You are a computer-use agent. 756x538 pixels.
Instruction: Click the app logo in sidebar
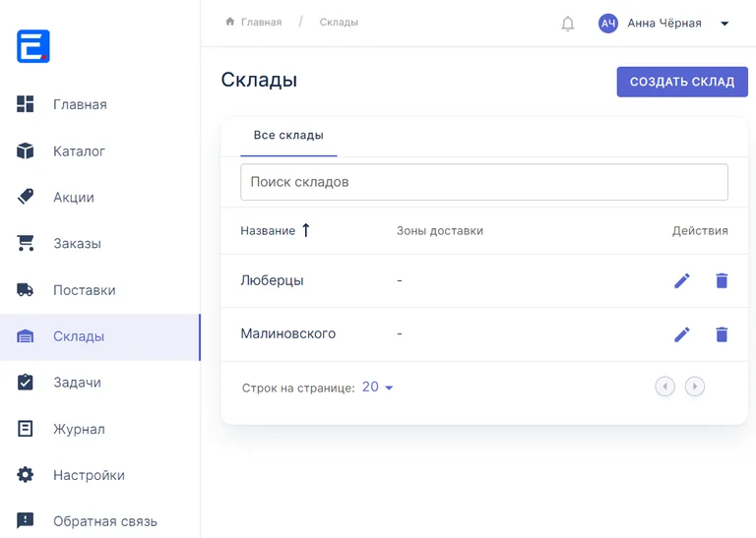pos(33,46)
